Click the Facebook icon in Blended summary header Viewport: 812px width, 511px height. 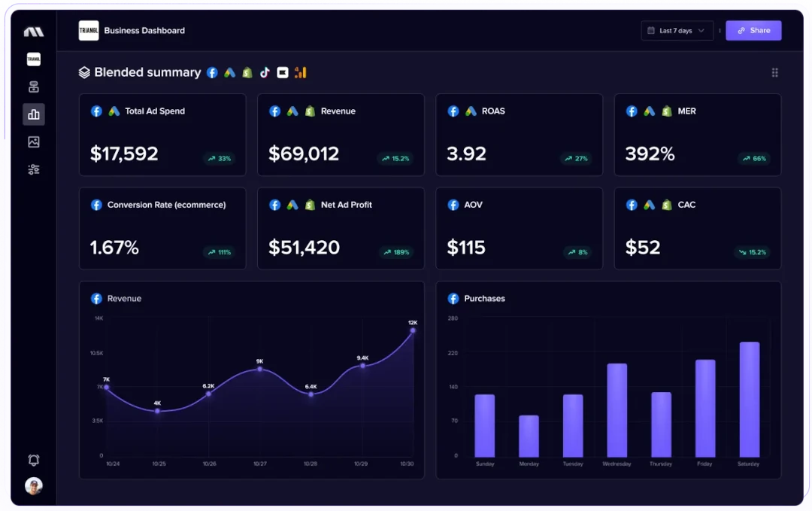click(212, 72)
